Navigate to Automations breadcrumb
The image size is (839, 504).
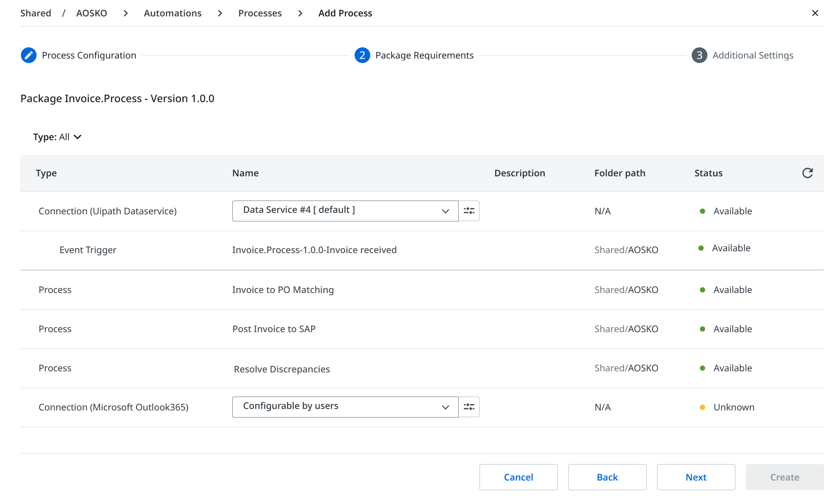coord(173,13)
